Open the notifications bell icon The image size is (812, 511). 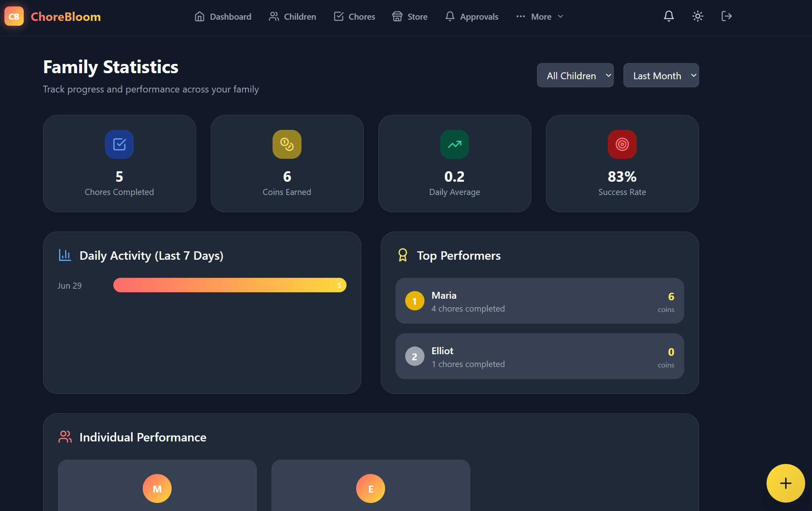point(668,16)
